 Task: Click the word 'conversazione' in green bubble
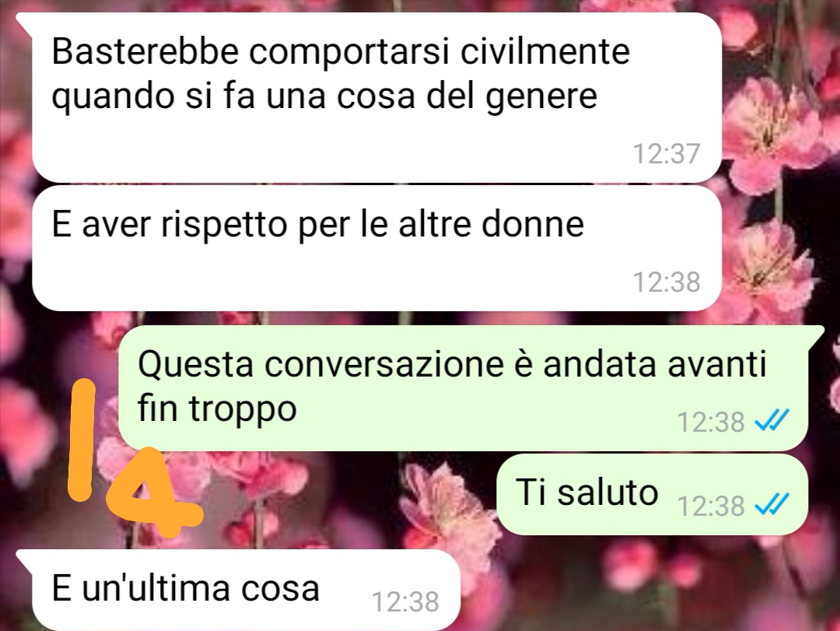pyautogui.click(x=383, y=364)
